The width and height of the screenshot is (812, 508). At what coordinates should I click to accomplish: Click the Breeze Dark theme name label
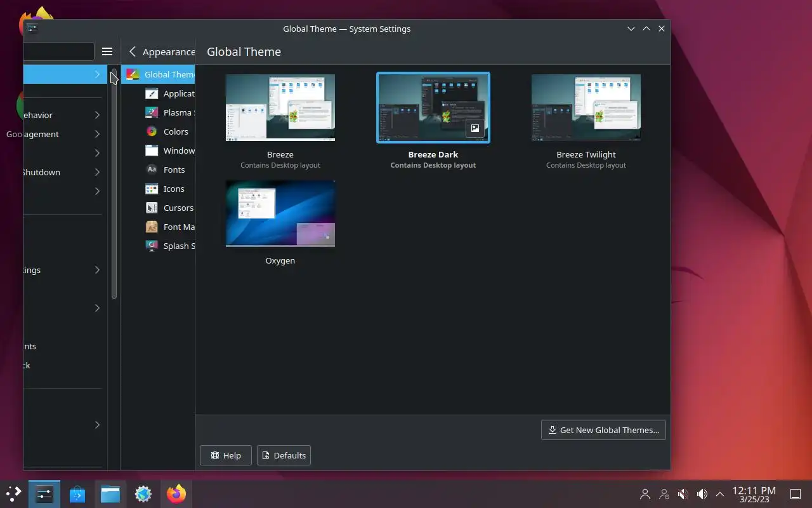point(433,154)
